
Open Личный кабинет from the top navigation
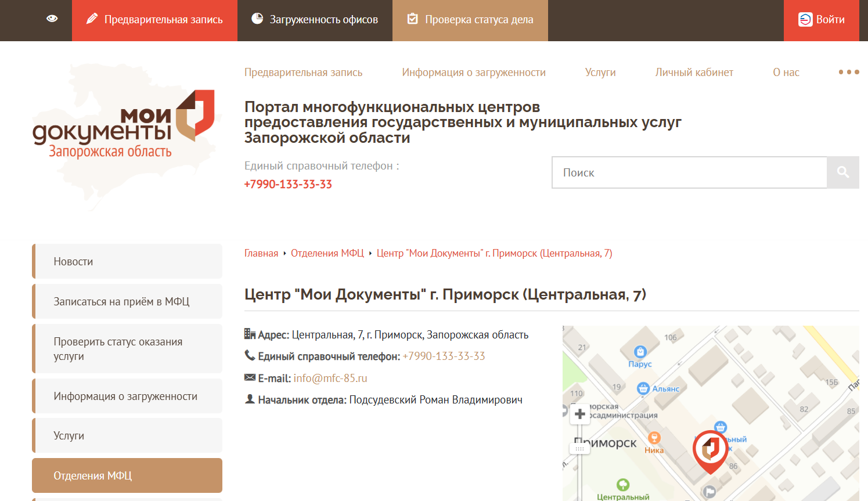pos(694,72)
